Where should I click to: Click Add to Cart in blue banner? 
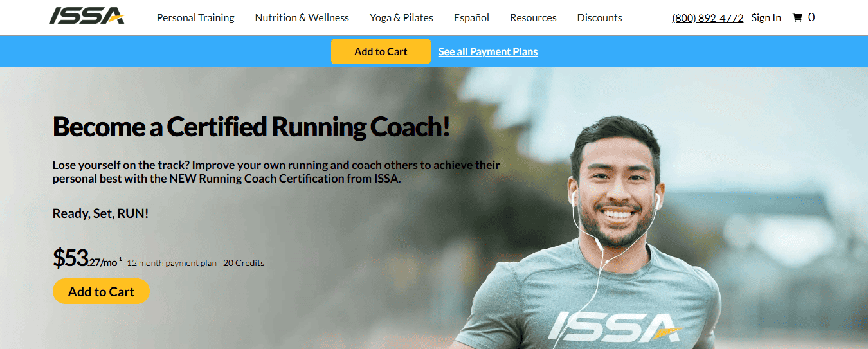[x=381, y=51]
